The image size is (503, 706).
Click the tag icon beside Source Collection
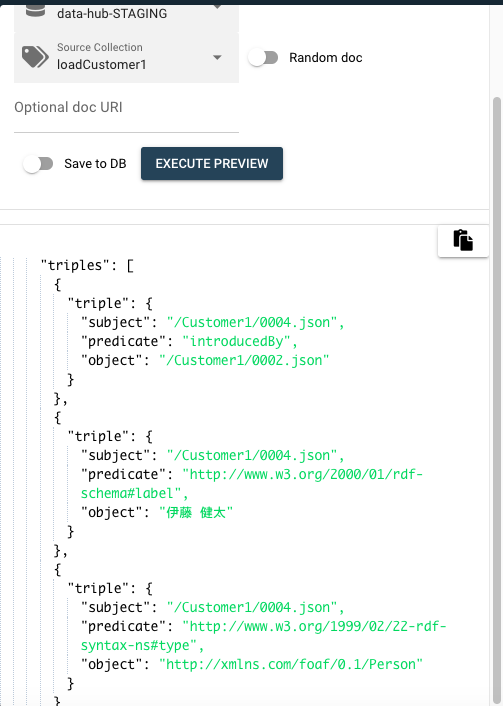click(x=35, y=57)
